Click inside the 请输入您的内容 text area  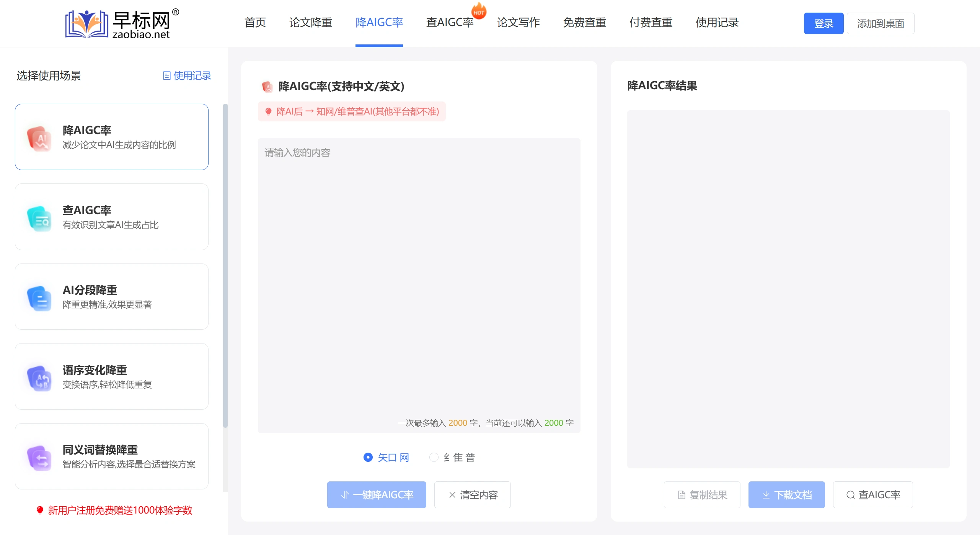tap(419, 268)
